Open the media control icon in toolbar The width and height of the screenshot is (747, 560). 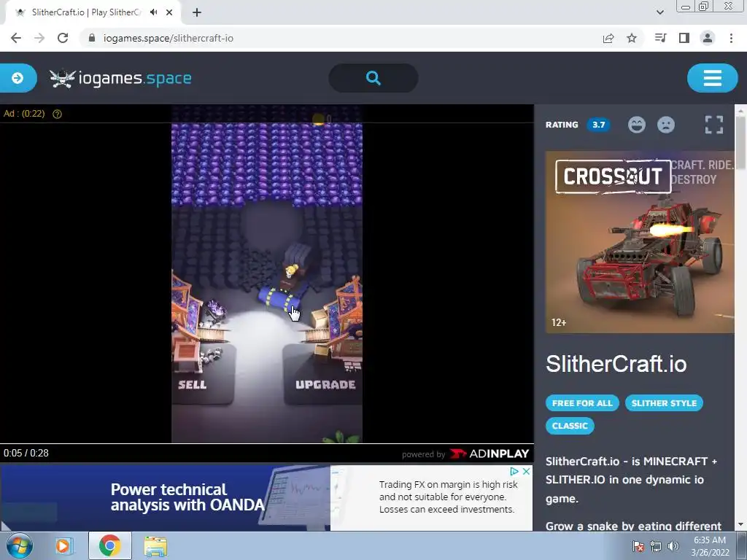tap(660, 38)
